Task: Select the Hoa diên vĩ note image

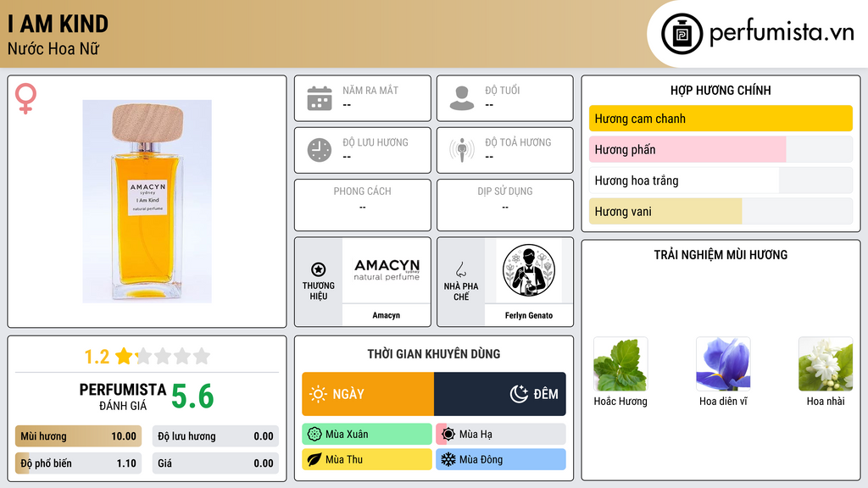Action: 723,364
